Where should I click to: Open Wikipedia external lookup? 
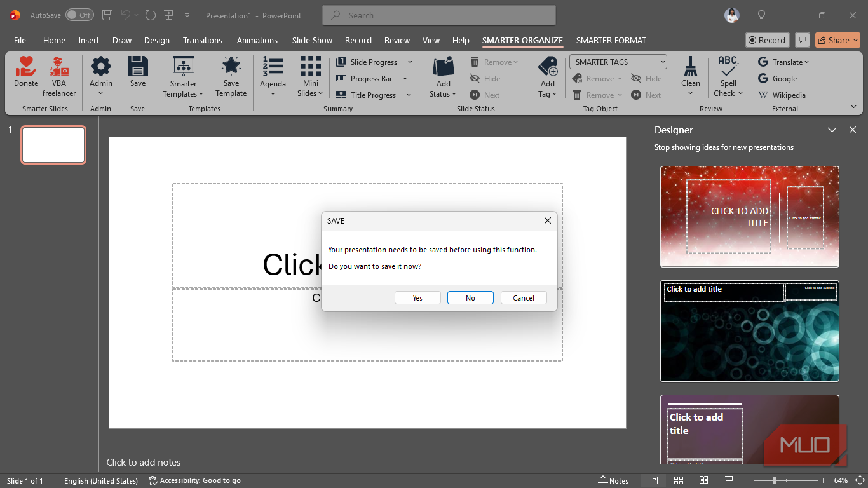pos(782,95)
